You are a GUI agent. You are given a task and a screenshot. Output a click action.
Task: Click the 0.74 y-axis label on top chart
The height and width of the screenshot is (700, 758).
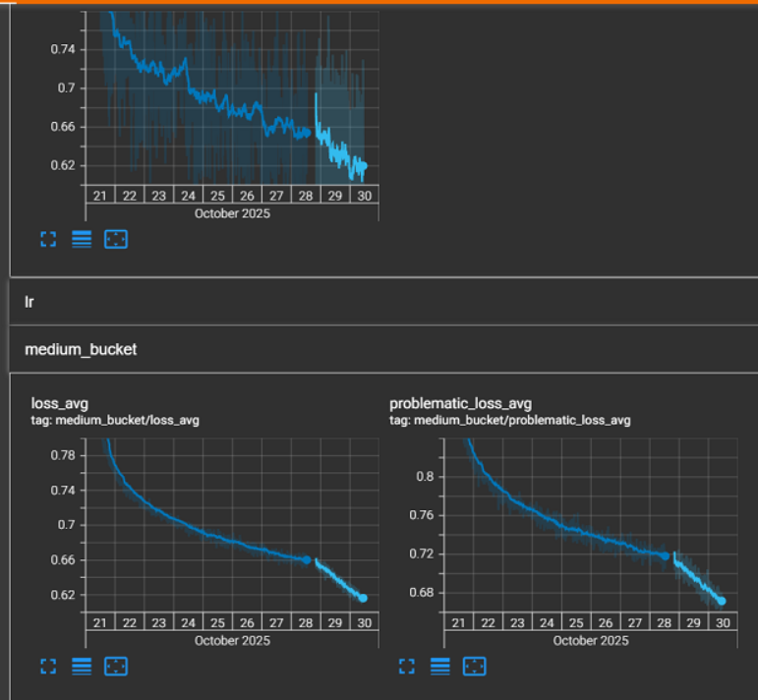63,49
